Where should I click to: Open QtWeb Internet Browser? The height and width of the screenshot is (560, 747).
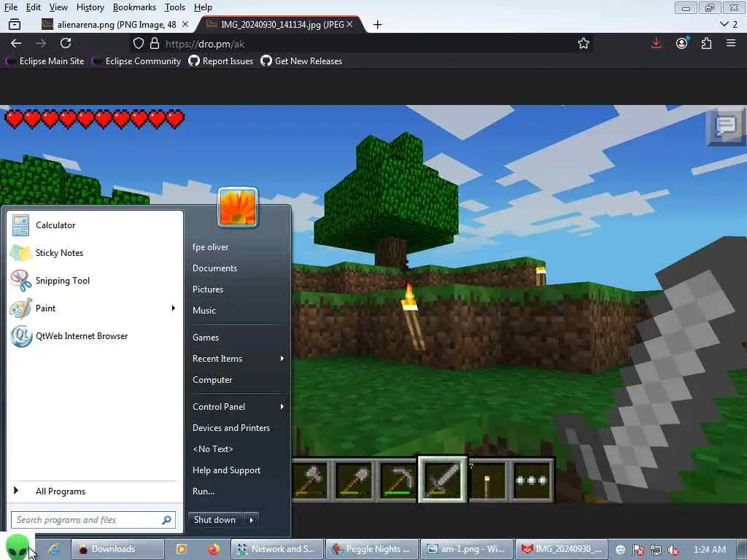(x=94, y=335)
